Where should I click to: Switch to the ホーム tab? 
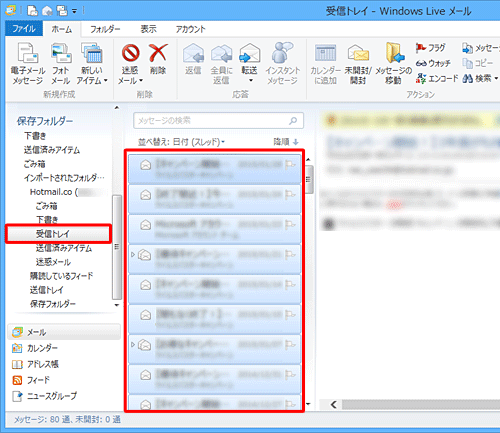tap(62, 29)
